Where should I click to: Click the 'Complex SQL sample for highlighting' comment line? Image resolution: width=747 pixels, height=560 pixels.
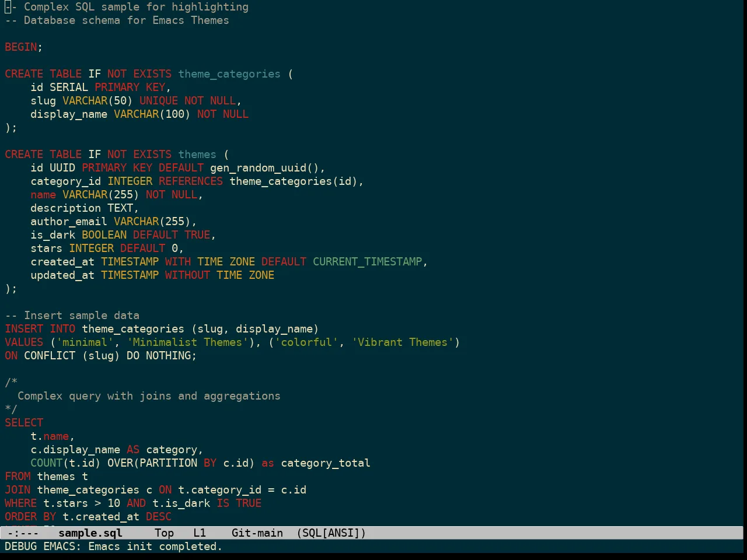(127, 6)
